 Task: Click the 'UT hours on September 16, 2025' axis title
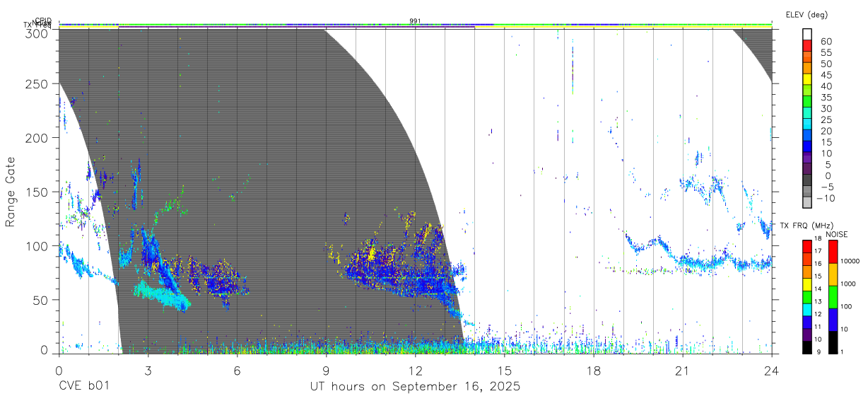coord(416,387)
